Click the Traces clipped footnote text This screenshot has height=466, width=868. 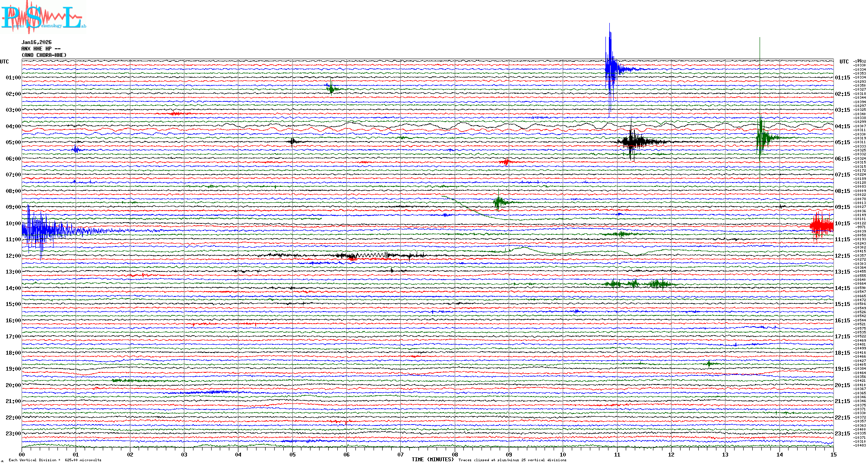click(x=512, y=460)
